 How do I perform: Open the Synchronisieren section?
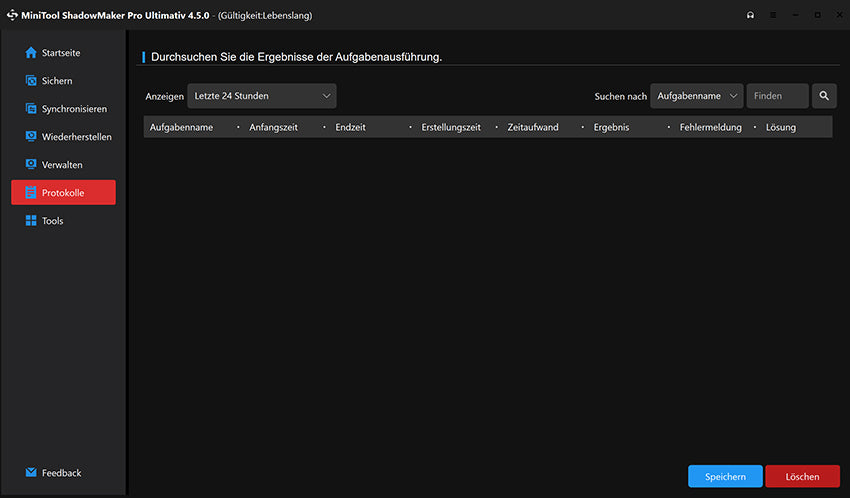[73, 108]
